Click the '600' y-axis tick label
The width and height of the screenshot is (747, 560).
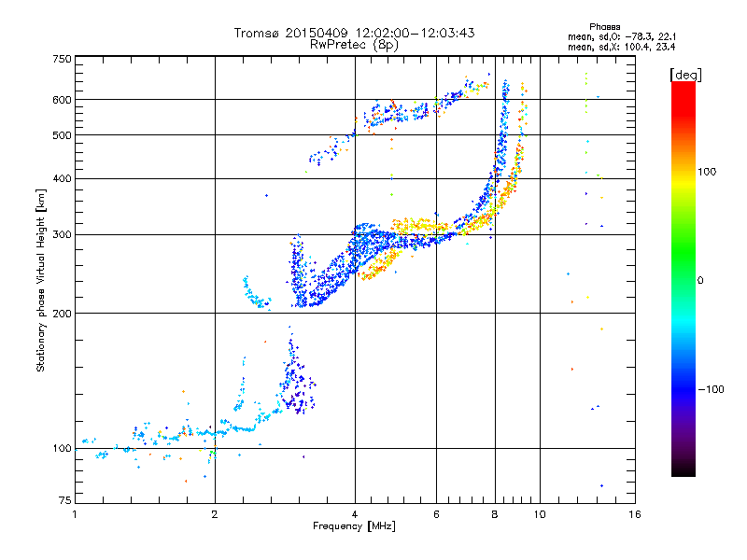[x=63, y=100]
